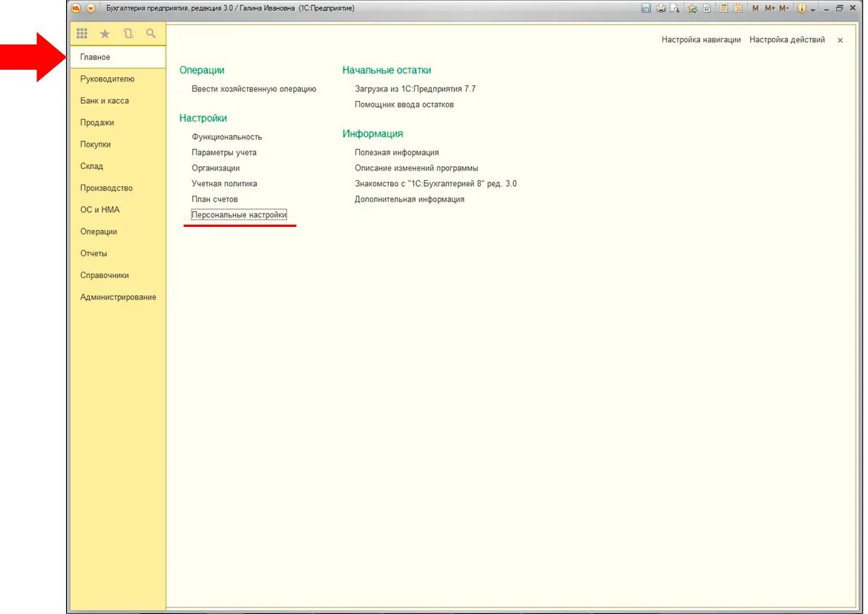
Task: Click the Начальные остатки heading
Action: tap(387, 70)
